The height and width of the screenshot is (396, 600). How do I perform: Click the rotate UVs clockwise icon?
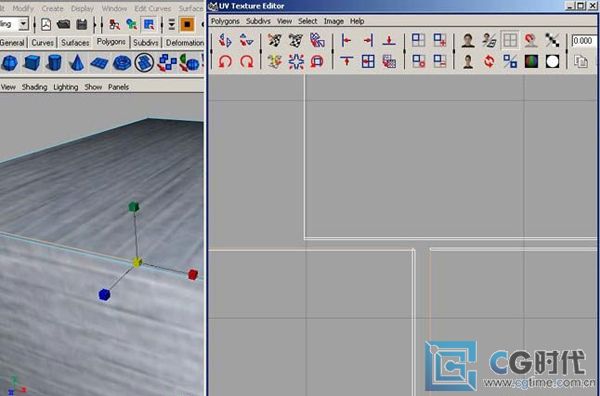(x=246, y=61)
